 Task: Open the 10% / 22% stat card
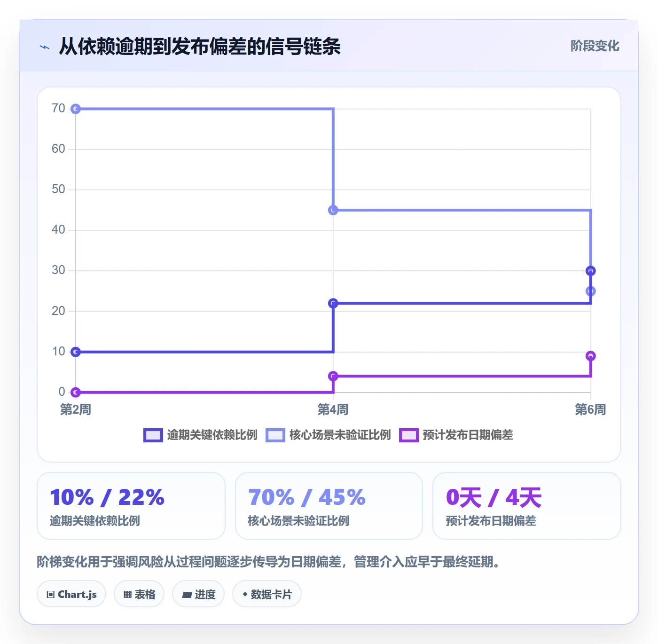pos(131,506)
